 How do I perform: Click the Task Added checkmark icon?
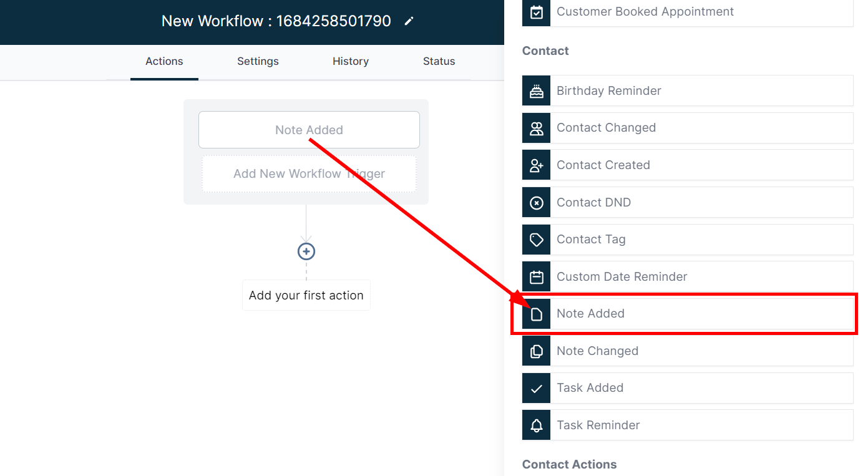click(x=536, y=388)
